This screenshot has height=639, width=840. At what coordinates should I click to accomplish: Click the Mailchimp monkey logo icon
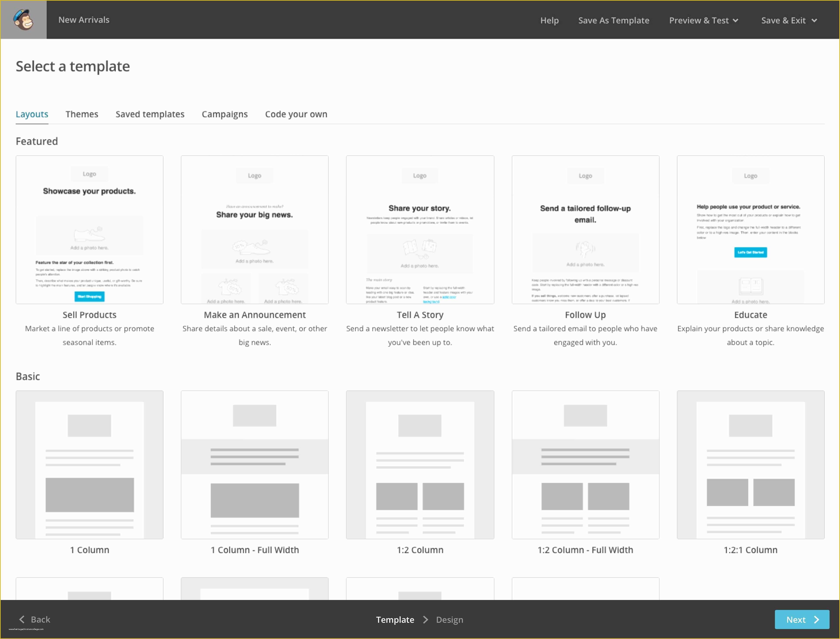pos(23,20)
